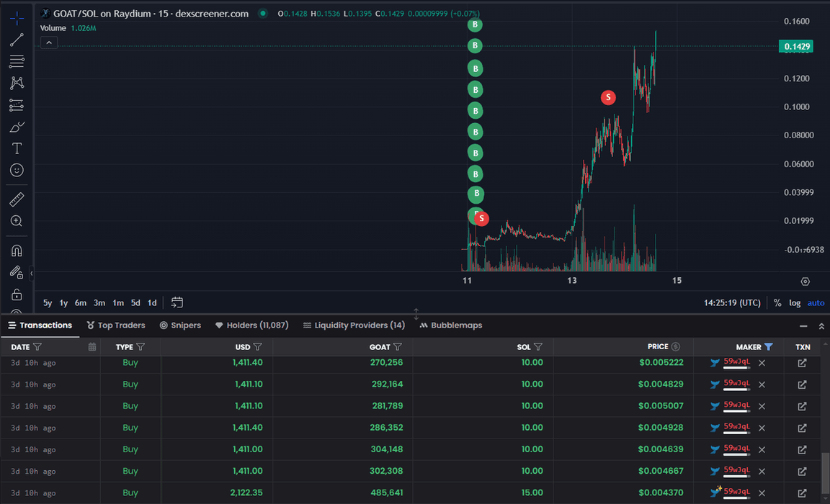Click the zoom in tool
The width and height of the screenshot is (830, 504).
click(x=17, y=221)
